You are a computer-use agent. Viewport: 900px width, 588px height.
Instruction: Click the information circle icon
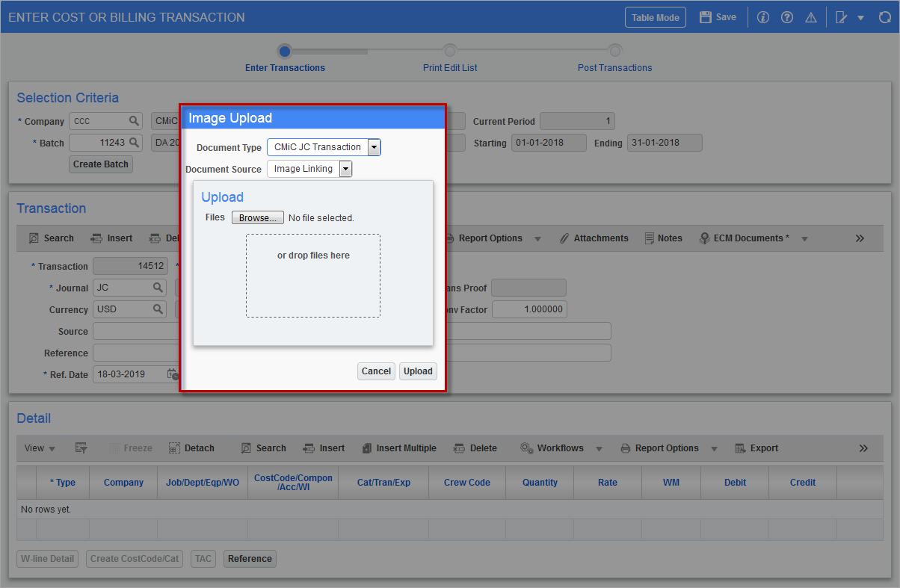point(762,16)
